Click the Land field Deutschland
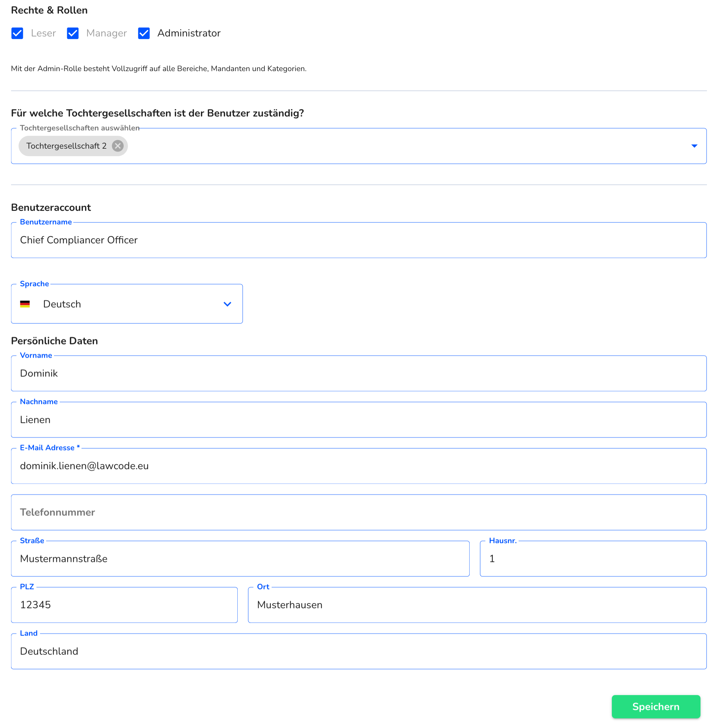 [359, 652]
